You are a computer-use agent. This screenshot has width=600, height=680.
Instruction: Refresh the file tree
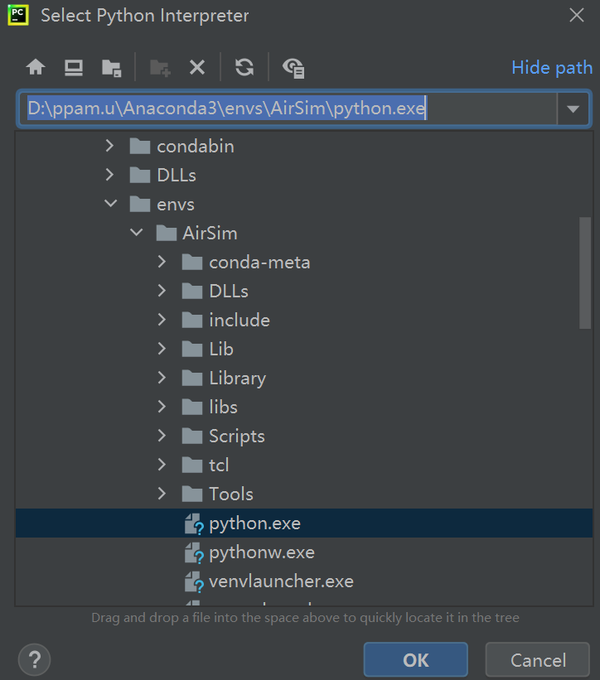pos(244,67)
